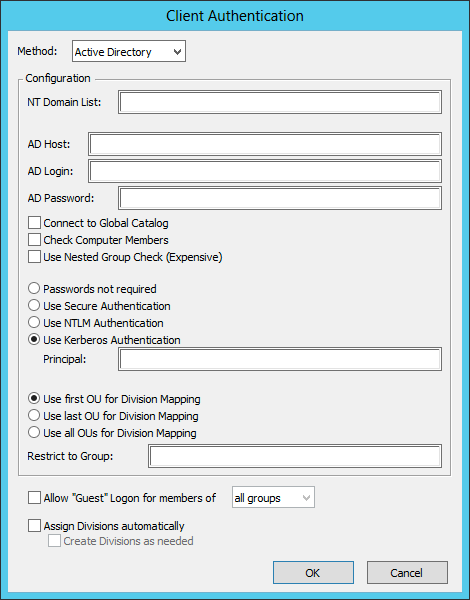This screenshot has width=470, height=600.
Task: Focus the AD Host text field
Action: (265, 144)
